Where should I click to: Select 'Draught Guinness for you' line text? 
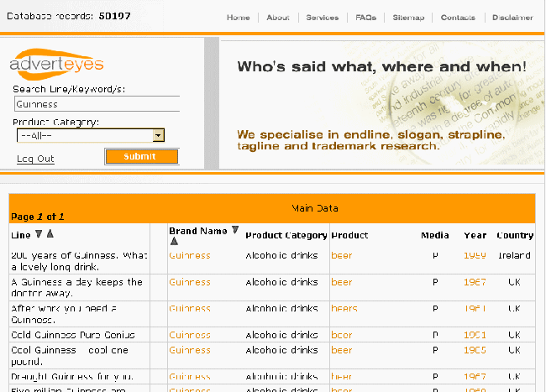click(72, 377)
